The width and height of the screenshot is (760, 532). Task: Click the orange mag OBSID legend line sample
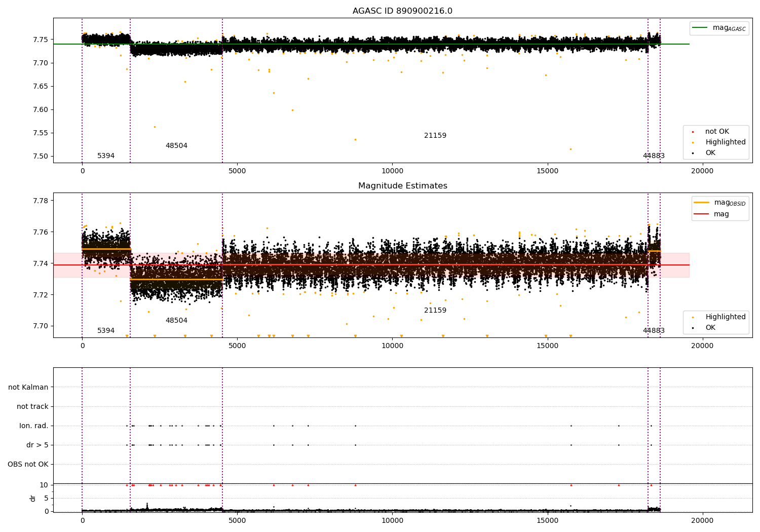pos(702,203)
